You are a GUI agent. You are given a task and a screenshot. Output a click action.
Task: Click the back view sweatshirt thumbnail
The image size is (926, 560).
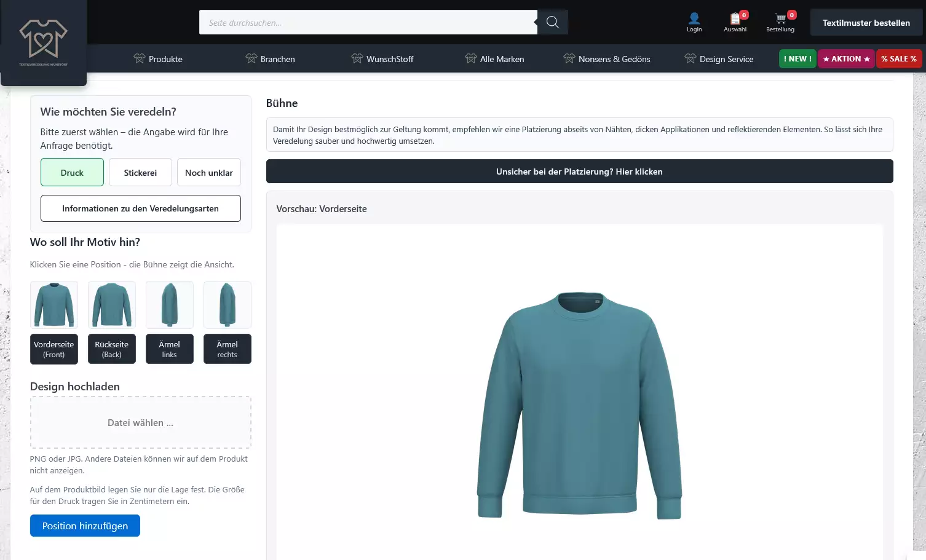112,305
